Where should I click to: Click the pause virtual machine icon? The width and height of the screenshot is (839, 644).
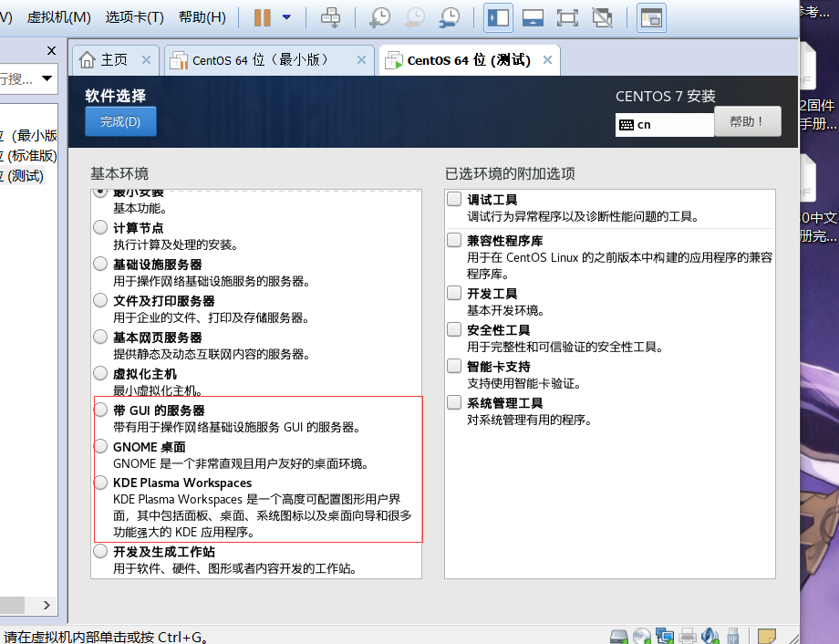[263, 17]
